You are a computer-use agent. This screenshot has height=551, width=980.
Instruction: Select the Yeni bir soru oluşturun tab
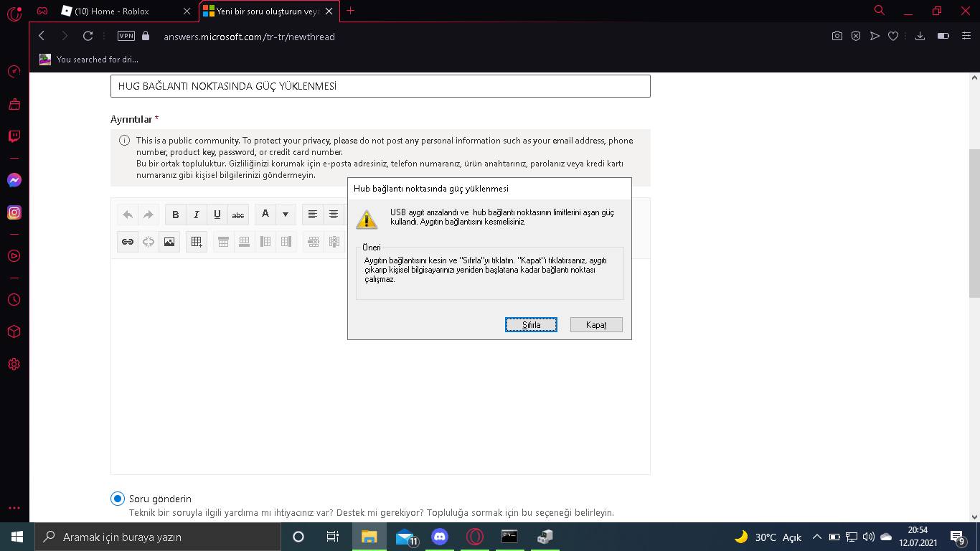pyautogui.click(x=269, y=11)
